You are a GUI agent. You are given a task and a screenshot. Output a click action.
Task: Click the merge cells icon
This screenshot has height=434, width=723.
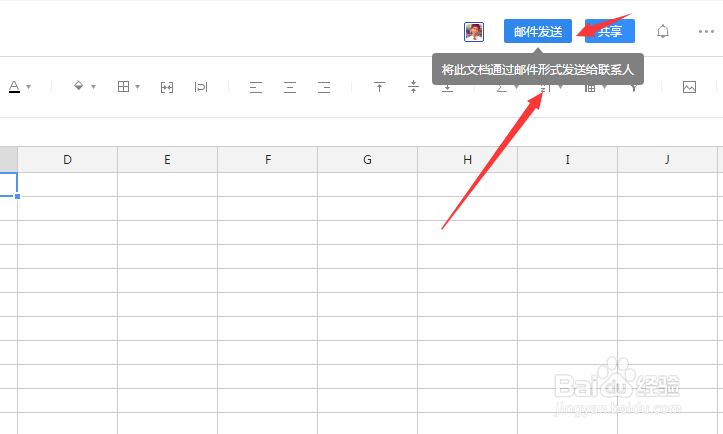coord(167,87)
